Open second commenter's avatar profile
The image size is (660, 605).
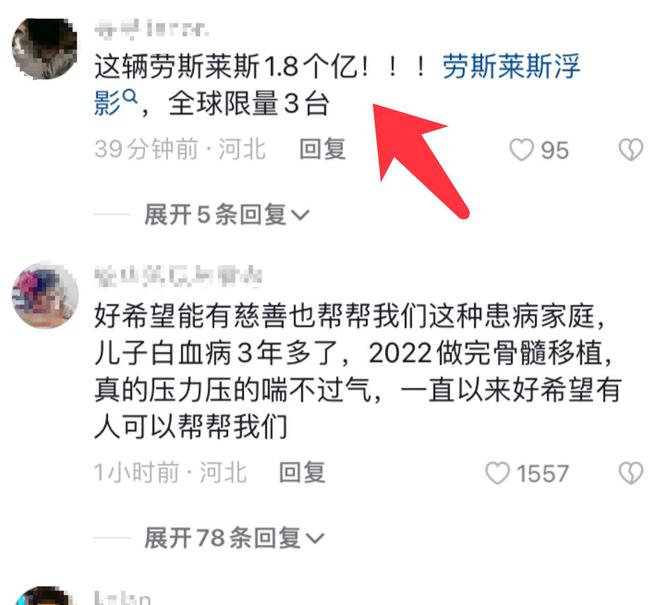click(45, 295)
